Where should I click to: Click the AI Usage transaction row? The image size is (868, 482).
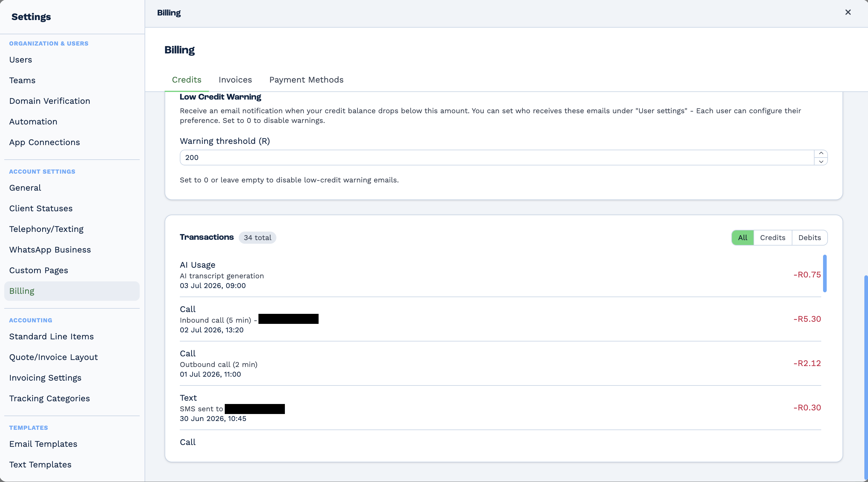tap(500, 275)
